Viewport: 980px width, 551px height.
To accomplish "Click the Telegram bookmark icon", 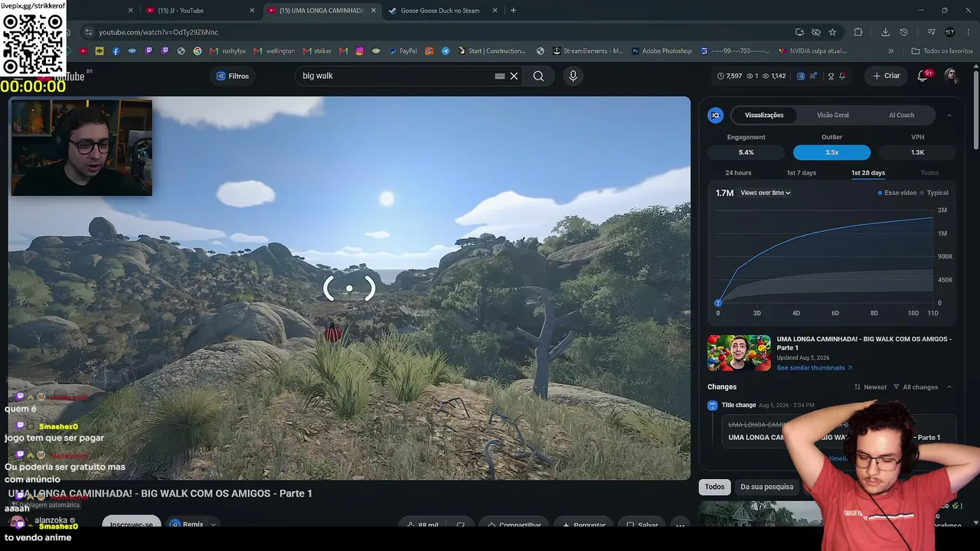I will coord(446,51).
